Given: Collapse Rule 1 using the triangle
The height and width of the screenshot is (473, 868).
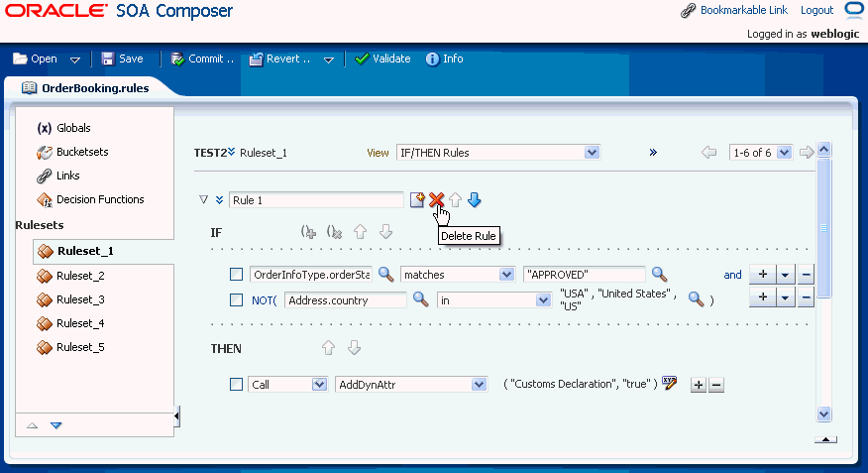Looking at the screenshot, I should click(x=204, y=199).
